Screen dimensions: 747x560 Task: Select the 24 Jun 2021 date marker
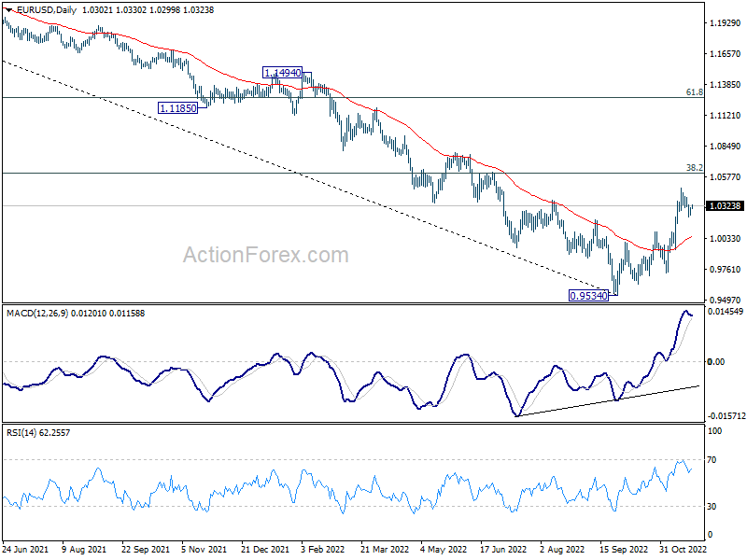pyautogui.click(x=25, y=549)
